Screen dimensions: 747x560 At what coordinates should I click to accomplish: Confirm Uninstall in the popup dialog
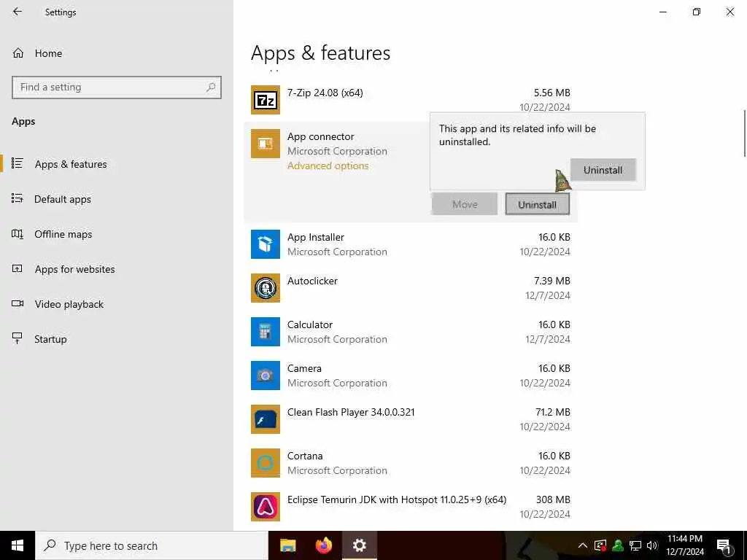(x=603, y=170)
